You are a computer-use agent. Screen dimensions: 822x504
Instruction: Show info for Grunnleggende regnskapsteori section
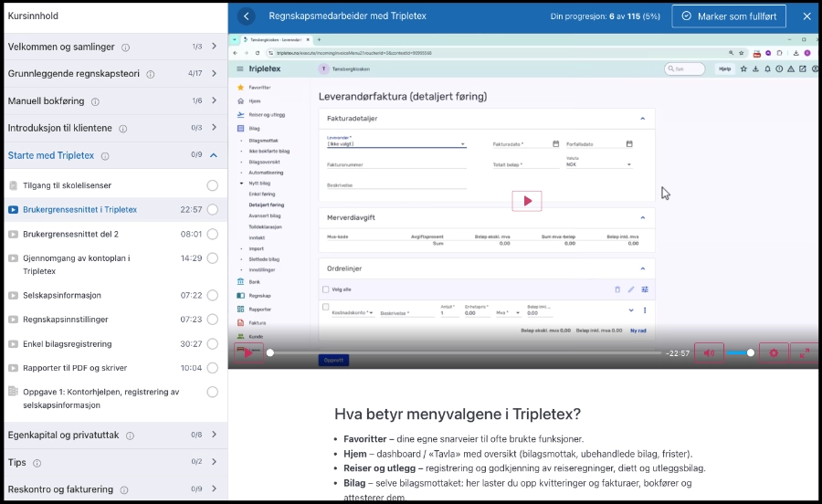(x=149, y=74)
